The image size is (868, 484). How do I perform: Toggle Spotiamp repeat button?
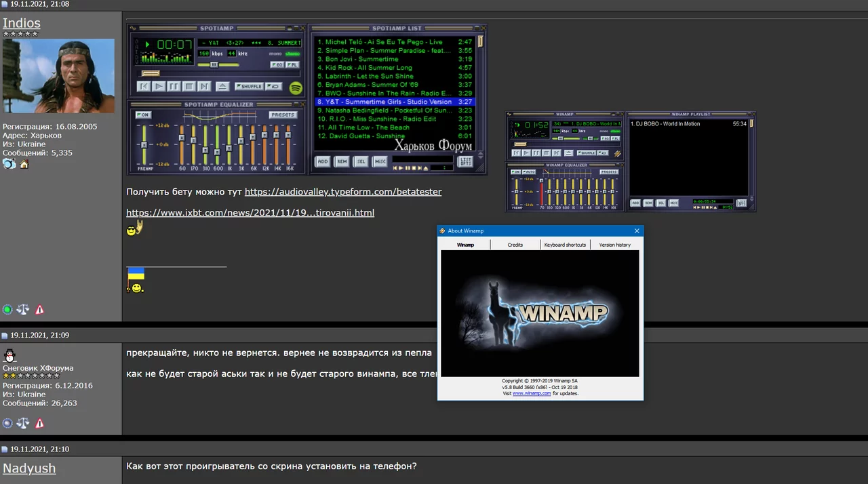coord(273,86)
